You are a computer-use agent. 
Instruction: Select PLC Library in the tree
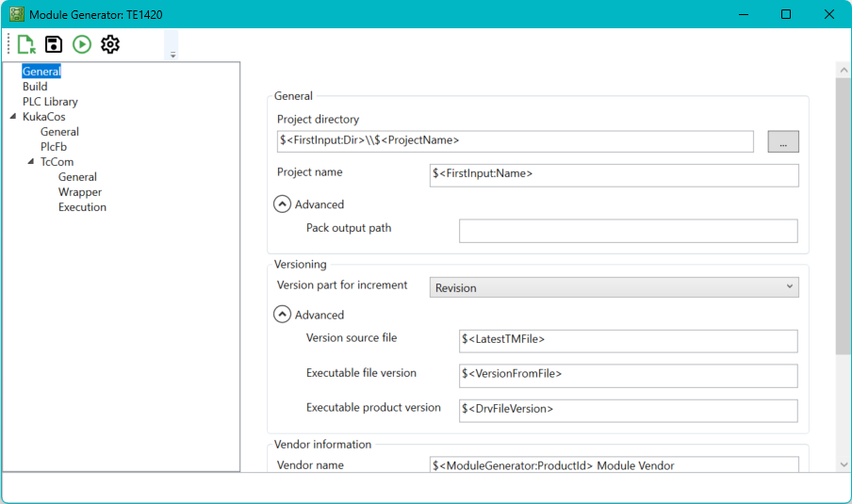tap(50, 102)
